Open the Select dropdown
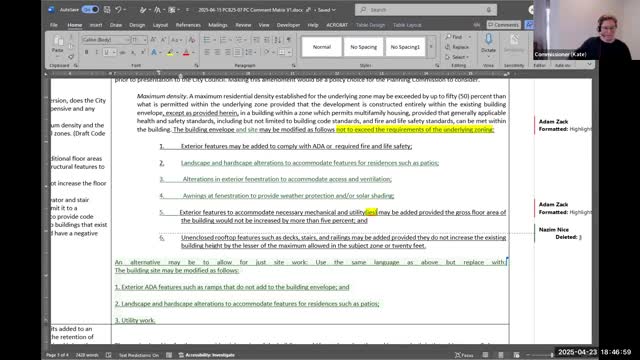Viewport: 640px width, 360px height. (458, 57)
